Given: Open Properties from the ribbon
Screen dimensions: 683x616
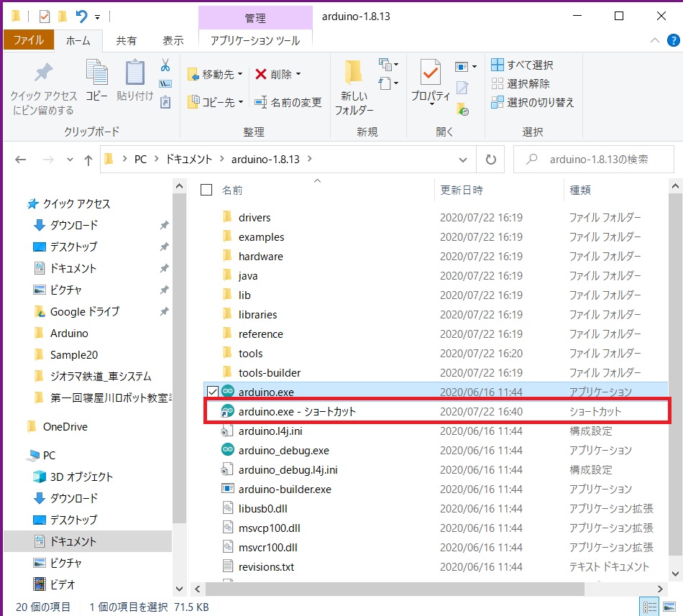Looking at the screenshot, I should (x=431, y=82).
